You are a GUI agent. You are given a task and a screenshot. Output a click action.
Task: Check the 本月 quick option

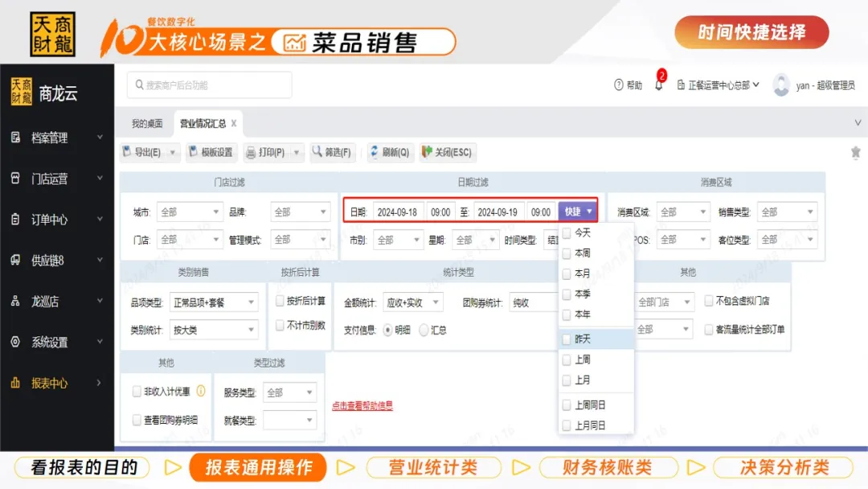point(567,273)
